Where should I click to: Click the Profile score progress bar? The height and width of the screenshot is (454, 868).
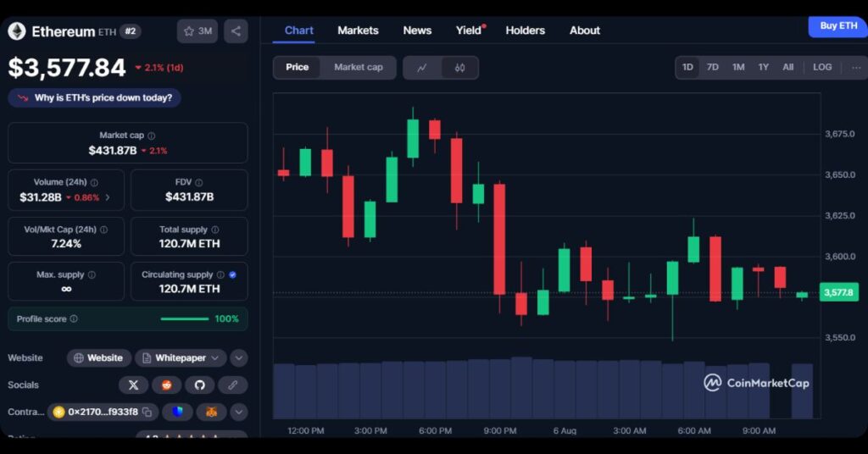185,319
